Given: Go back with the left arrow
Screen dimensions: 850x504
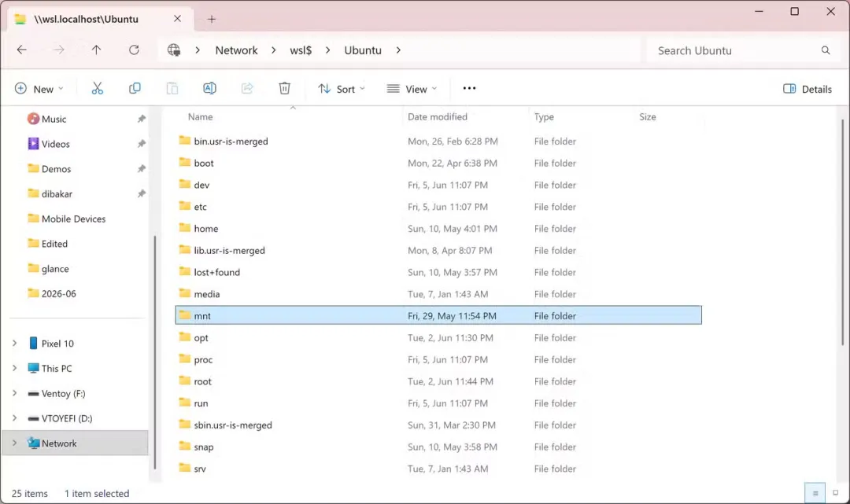Looking at the screenshot, I should click(22, 50).
